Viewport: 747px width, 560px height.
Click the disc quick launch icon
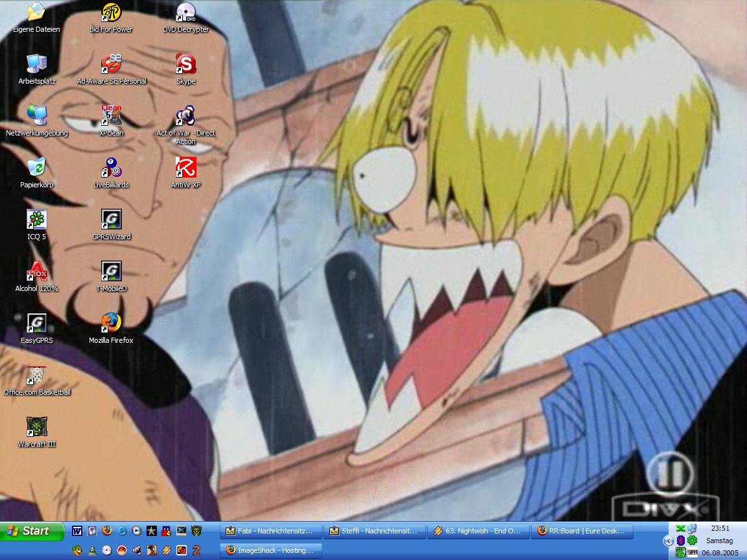(107, 550)
